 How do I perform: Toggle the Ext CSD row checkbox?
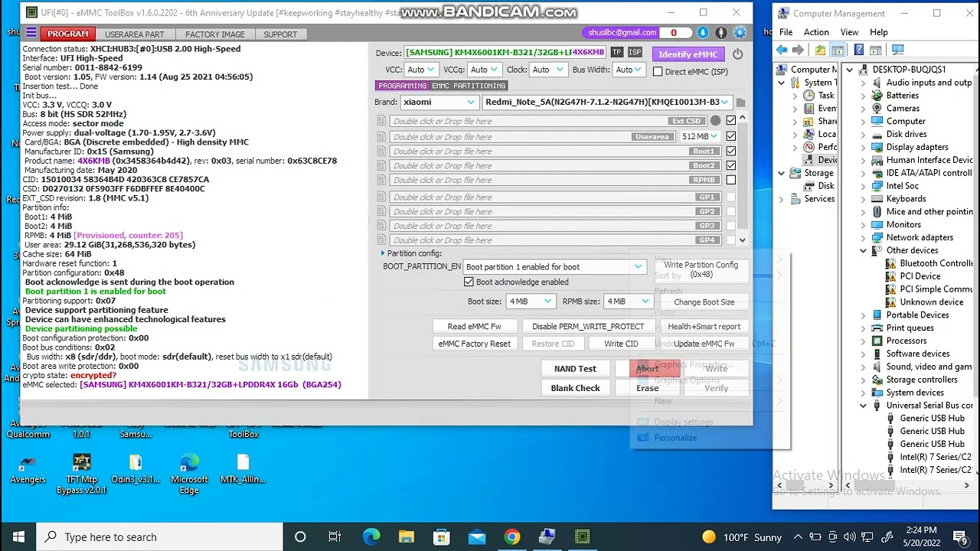[731, 121]
